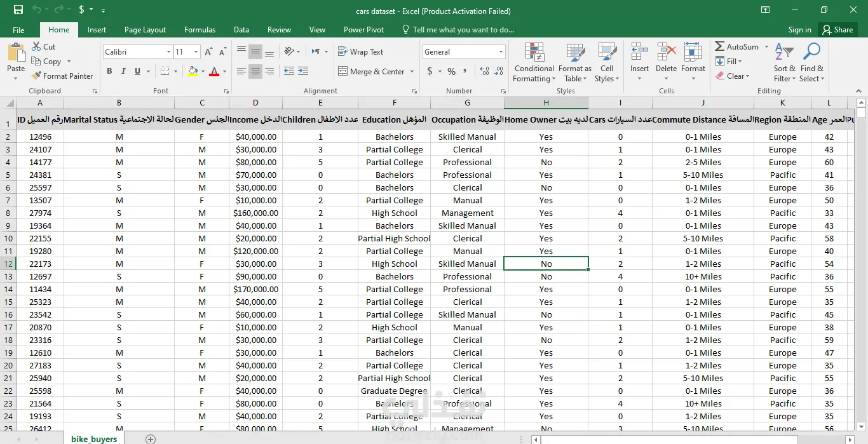Click the Insert cells icon

[x=639, y=52]
